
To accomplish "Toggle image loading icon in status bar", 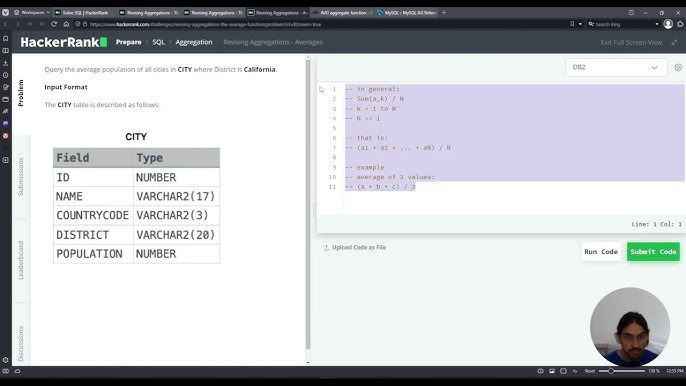I will coord(552,371).
